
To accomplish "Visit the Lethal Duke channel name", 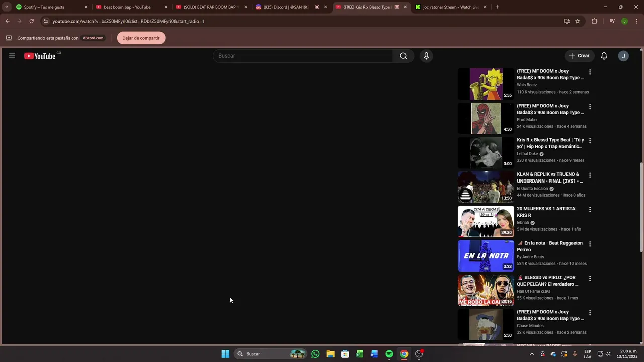I will 527,154.
